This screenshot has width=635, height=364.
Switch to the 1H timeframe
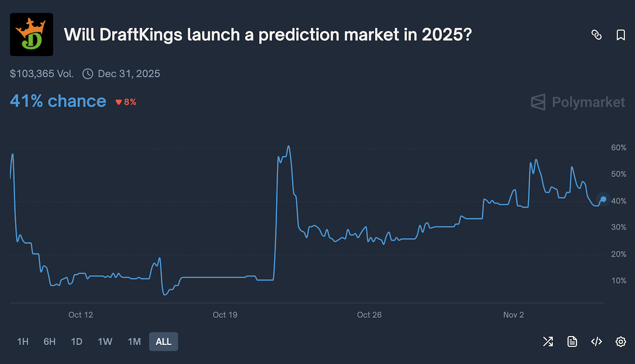(x=23, y=342)
